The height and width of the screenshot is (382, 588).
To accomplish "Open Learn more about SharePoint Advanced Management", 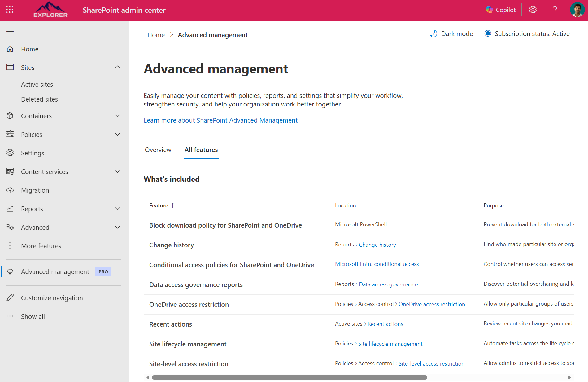I will pos(220,120).
